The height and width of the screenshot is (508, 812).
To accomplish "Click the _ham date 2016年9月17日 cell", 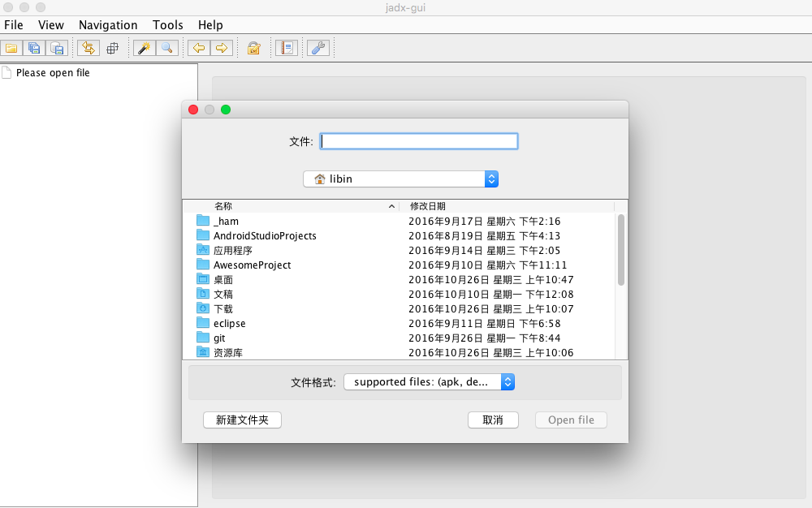I will coord(484,221).
